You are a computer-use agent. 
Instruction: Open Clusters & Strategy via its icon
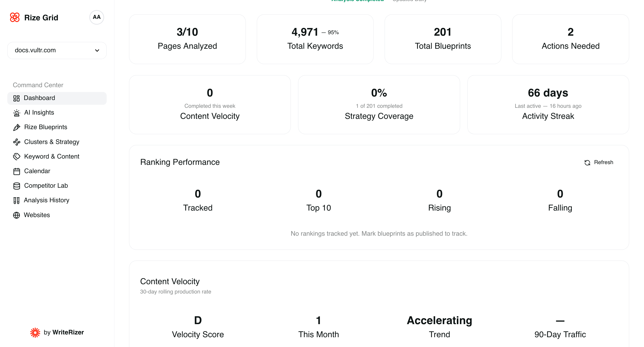pyautogui.click(x=17, y=142)
